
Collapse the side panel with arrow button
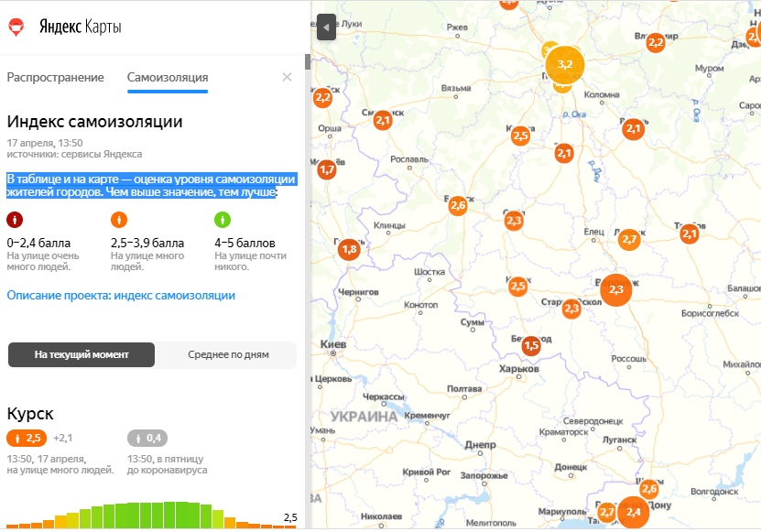tap(326, 27)
